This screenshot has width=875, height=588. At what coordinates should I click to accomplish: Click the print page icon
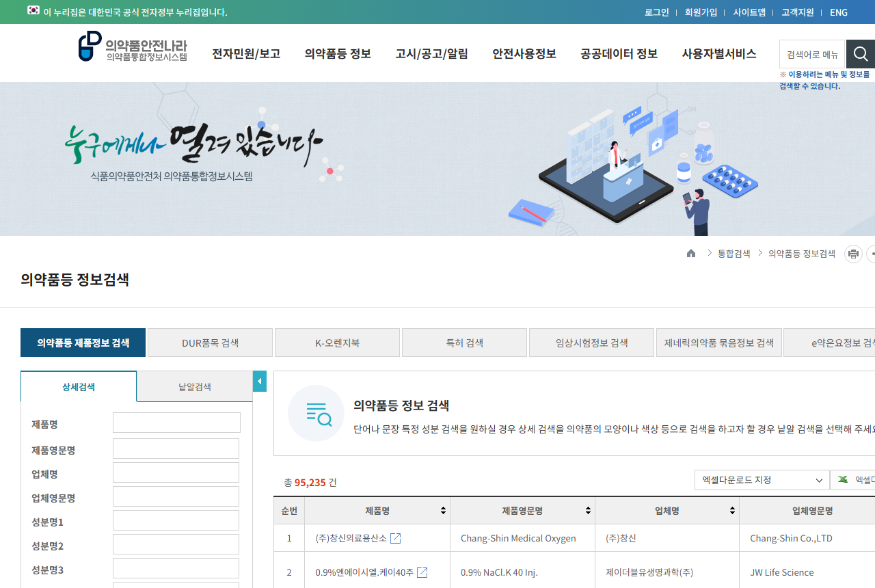click(853, 254)
